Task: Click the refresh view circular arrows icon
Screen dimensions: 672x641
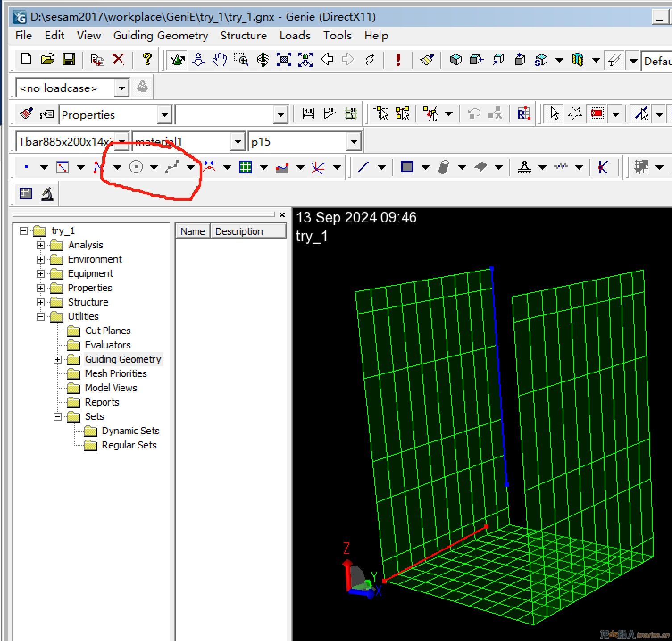Action: pos(370,59)
